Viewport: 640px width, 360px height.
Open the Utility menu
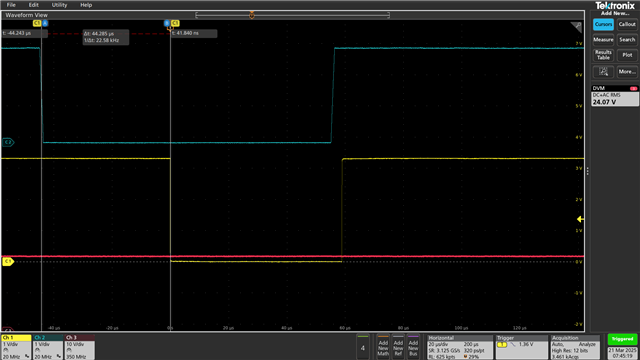pyautogui.click(x=59, y=5)
